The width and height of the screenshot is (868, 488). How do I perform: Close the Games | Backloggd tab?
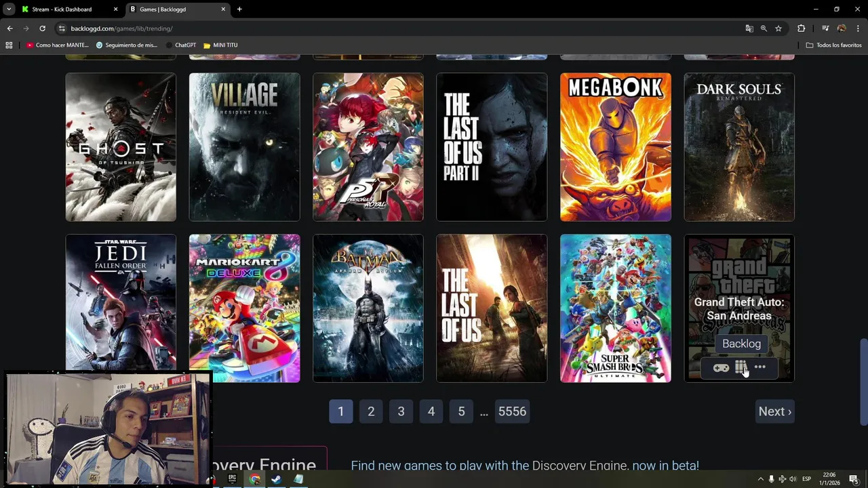pyautogui.click(x=223, y=9)
